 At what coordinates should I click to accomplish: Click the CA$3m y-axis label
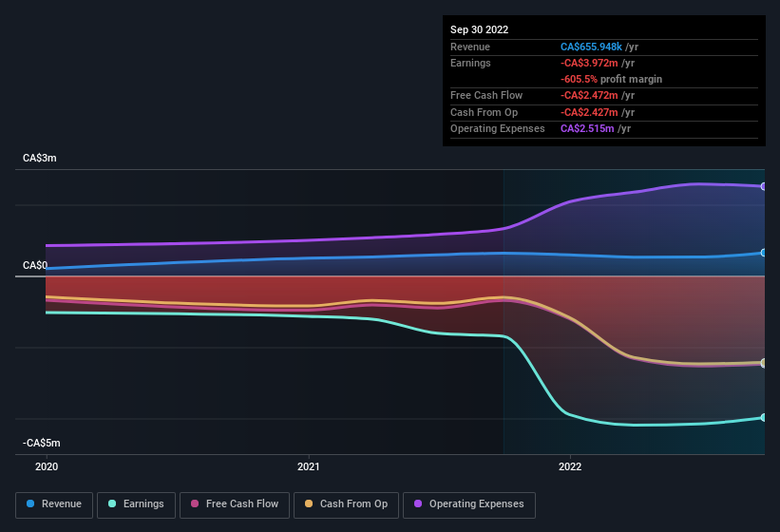click(40, 158)
